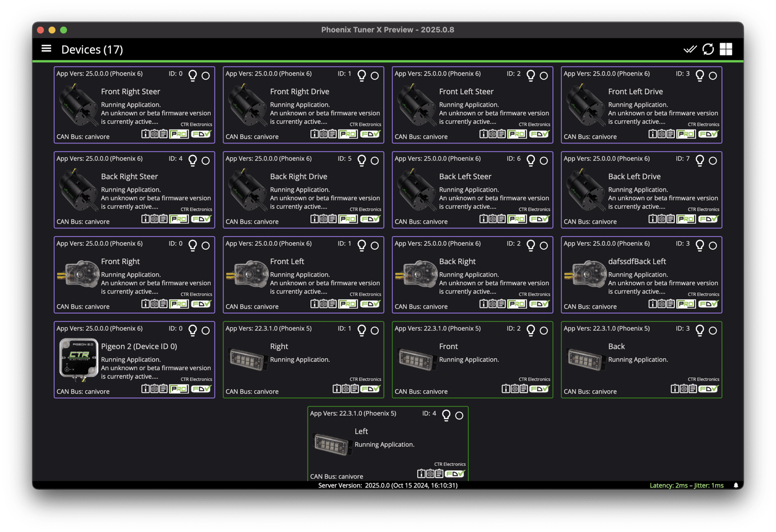Open the Back Left Drive device name

pos(634,176)
